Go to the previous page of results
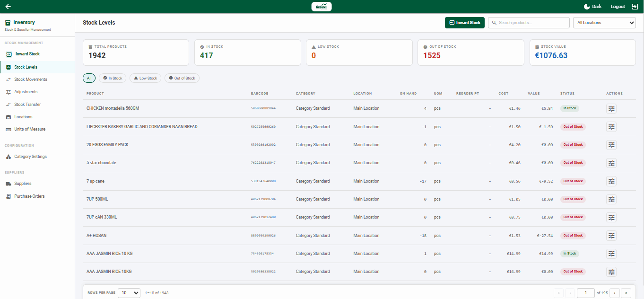 (570, 293)
